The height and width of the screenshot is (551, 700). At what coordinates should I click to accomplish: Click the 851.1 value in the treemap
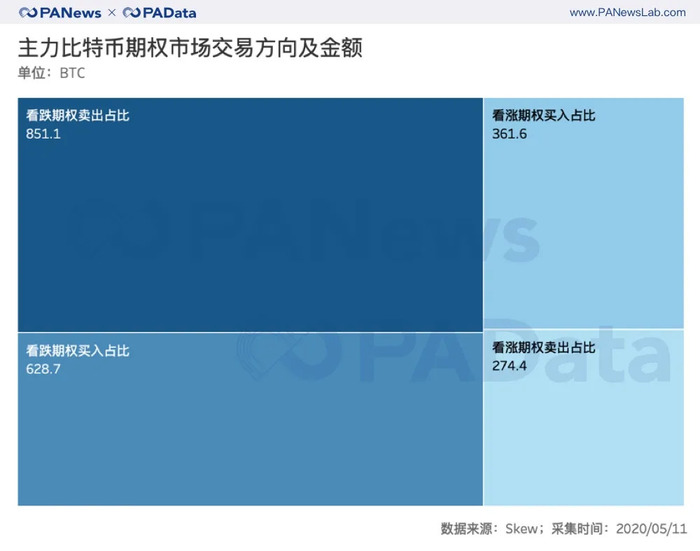44,134
